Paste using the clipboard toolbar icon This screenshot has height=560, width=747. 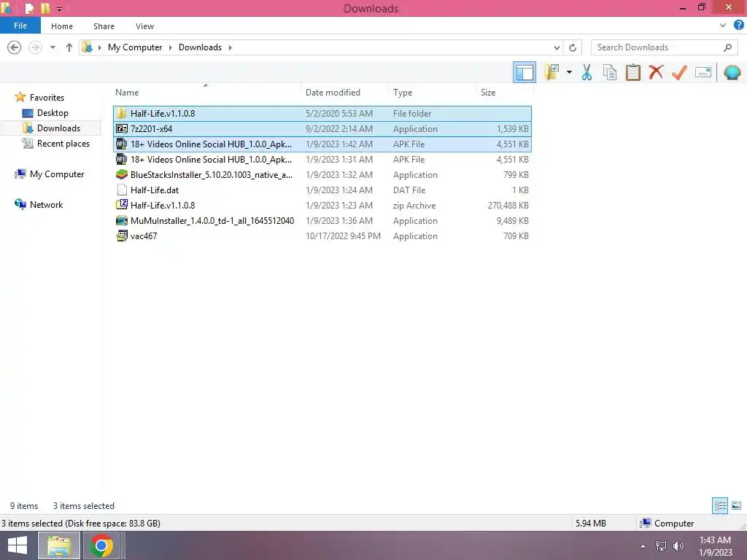632,72
